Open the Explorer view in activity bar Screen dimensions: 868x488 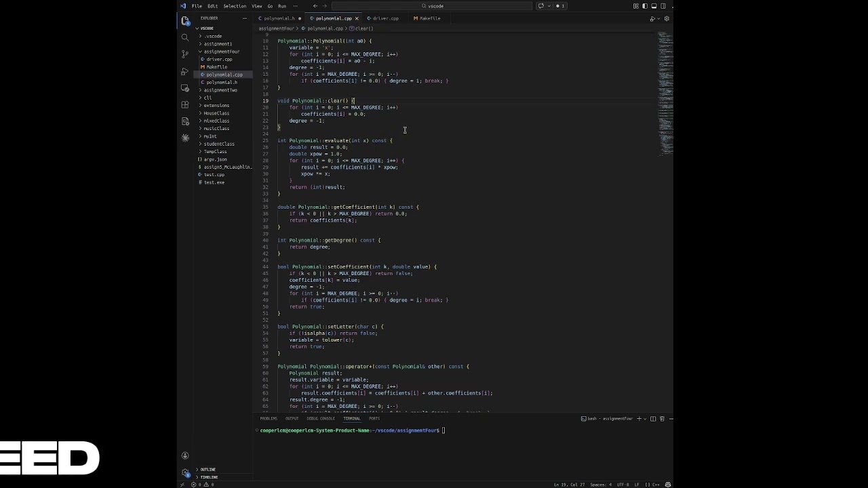[185, 20]
